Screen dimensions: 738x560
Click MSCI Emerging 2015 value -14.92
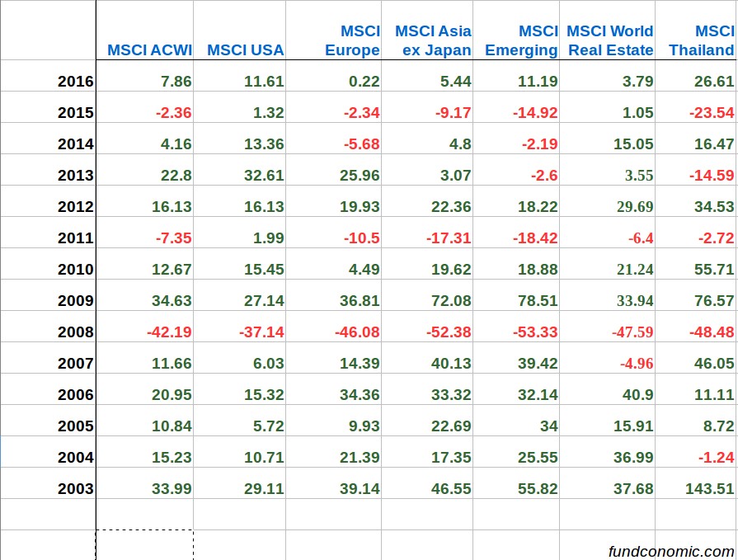click(x=535, y=113)
